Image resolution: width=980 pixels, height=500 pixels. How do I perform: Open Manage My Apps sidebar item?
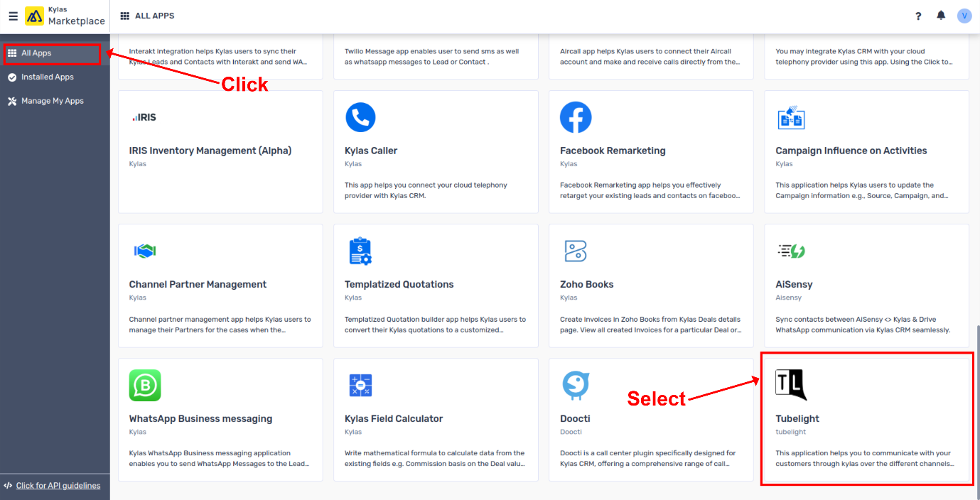[x=52, y=101]
